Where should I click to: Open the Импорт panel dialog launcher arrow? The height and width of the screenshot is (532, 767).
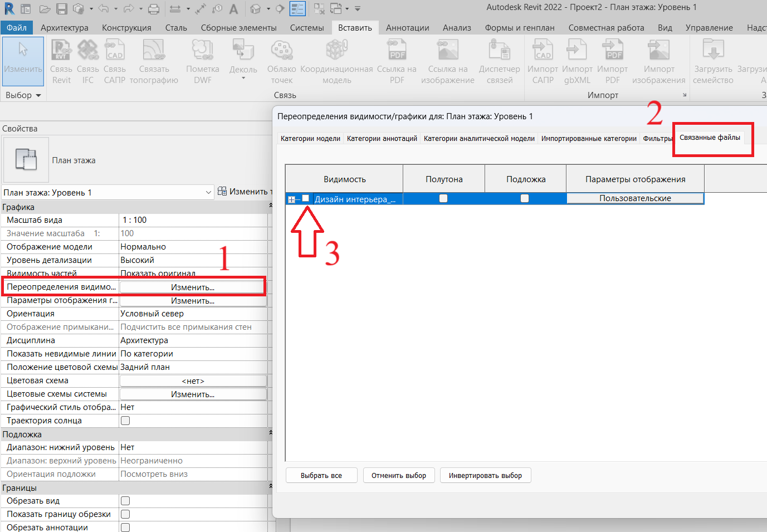685,95
